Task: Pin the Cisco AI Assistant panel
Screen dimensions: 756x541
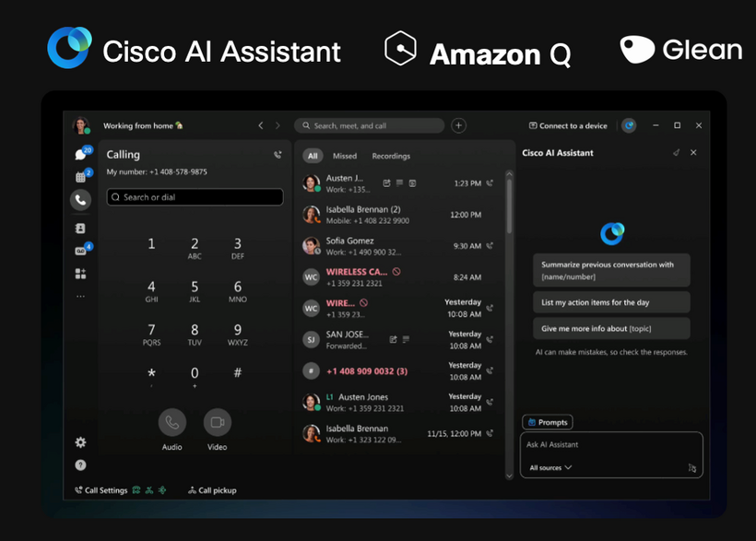Action: pyautogui.click(x=676, y=153)
